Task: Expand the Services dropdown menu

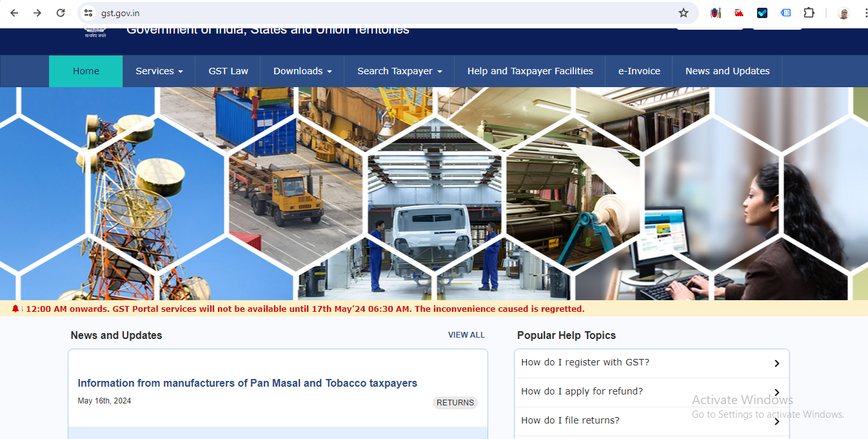Action: click(x=159, y=71)
